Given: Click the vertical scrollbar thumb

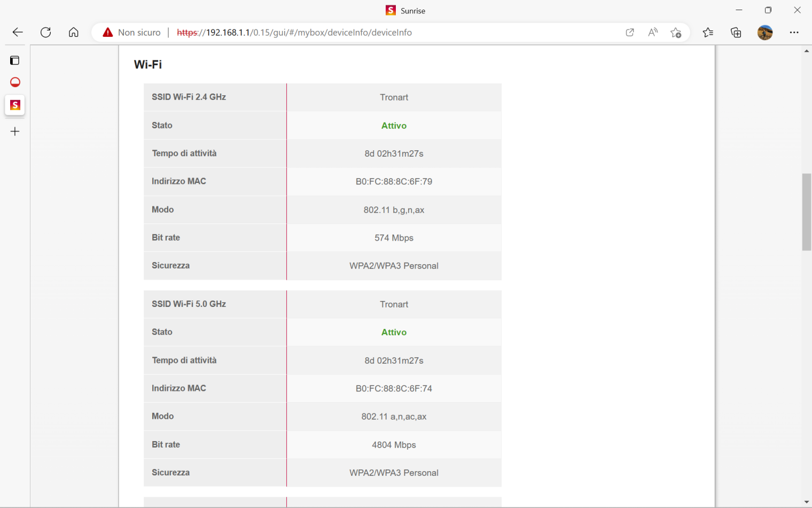Looking at the screenshot, I should [806, 212].
